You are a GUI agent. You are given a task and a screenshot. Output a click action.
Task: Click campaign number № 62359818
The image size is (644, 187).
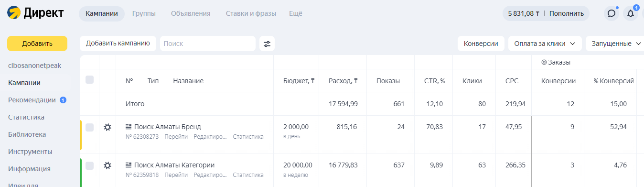click(142, 175)
